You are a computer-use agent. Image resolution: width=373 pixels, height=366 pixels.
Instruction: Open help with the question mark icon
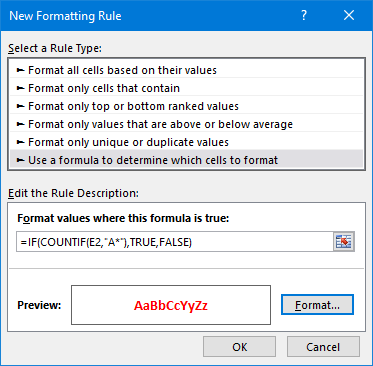click(304, 15)
